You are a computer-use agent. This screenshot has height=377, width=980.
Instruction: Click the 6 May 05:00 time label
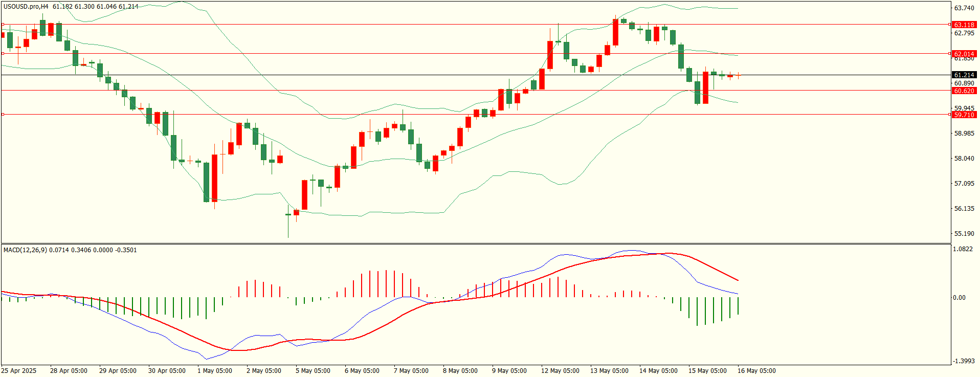[x=362, y=371]
